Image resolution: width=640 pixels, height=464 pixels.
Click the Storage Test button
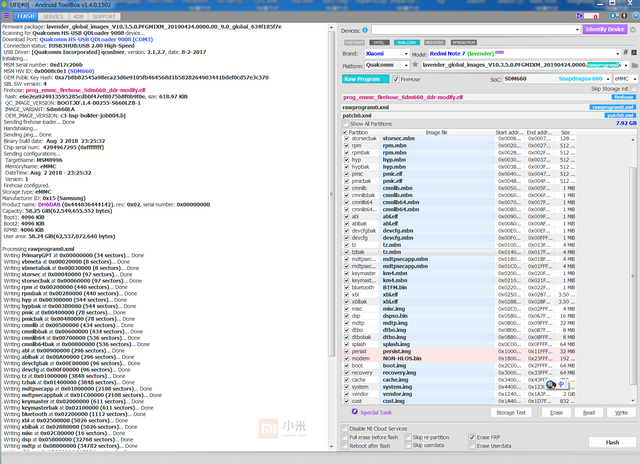[x=511, y=413]
